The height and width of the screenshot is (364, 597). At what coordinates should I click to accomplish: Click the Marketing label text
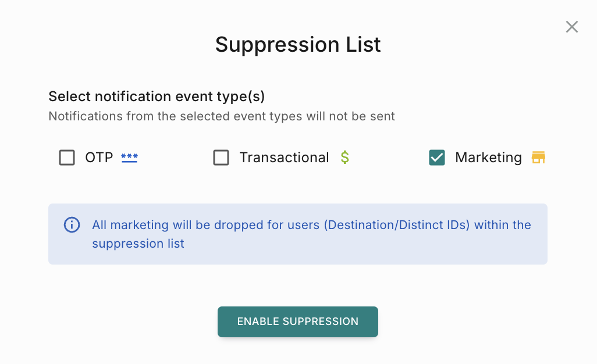488,158
